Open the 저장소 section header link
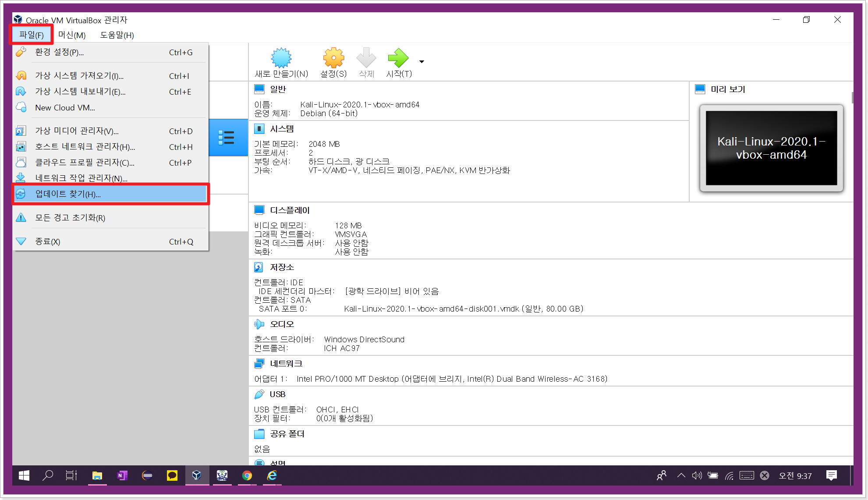 282,267
